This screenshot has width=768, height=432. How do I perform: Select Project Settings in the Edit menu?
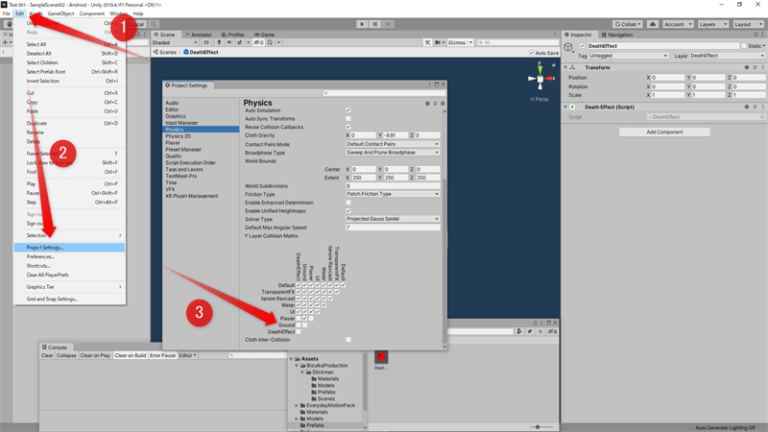click(44, 247)
